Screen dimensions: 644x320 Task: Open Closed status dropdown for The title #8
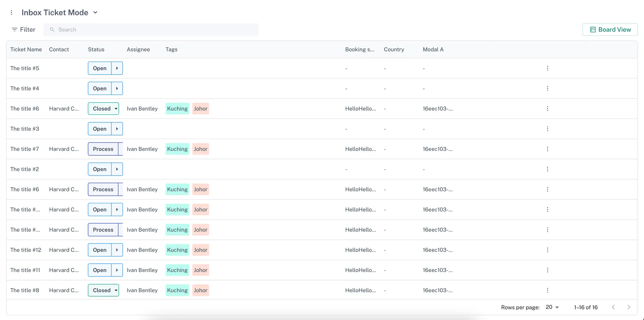pyautogui.click(x=116, y=290)
